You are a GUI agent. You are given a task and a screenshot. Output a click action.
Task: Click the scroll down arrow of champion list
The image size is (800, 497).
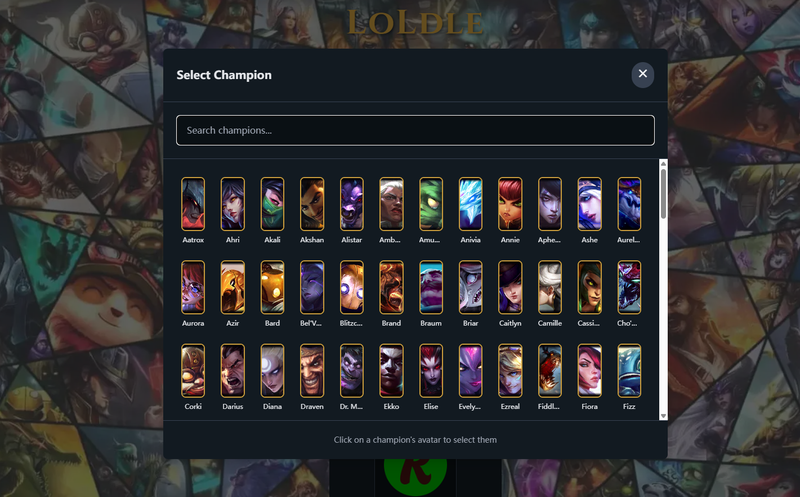click(x=663, y=416)
